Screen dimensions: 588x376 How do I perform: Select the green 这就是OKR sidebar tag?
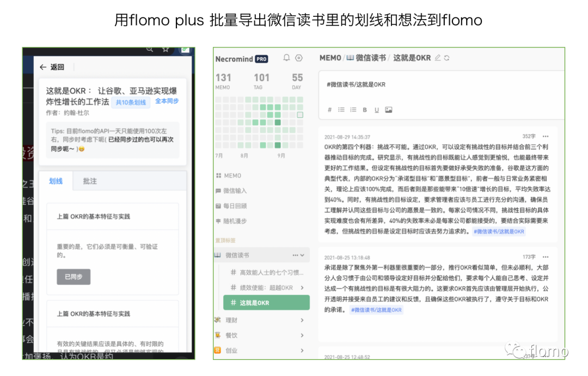(266, 303)
